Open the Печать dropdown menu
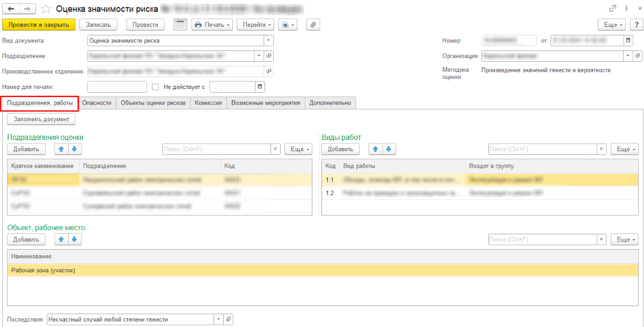 click(x=213, y=25)
